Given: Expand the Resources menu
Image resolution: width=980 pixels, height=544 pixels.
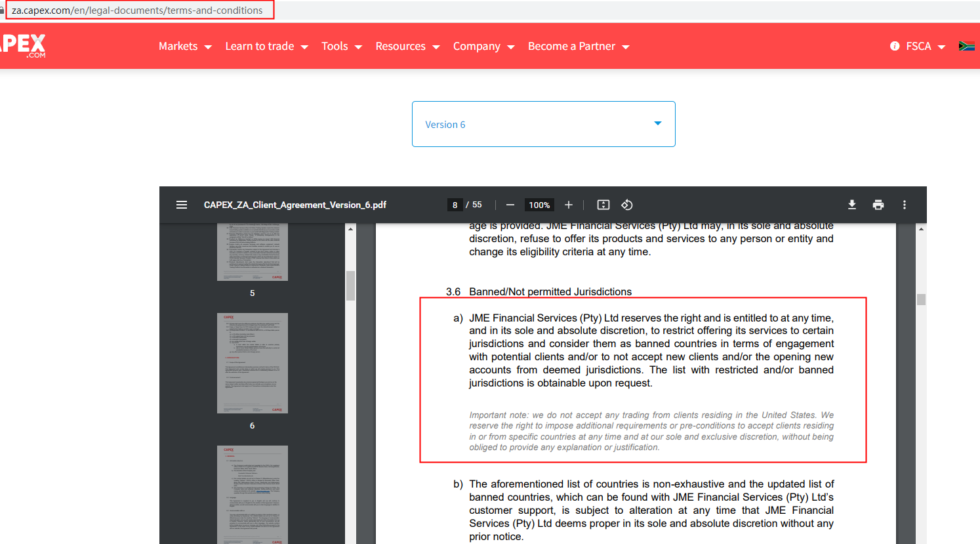Looking at the screenshot, I should (x=407, y=47).
